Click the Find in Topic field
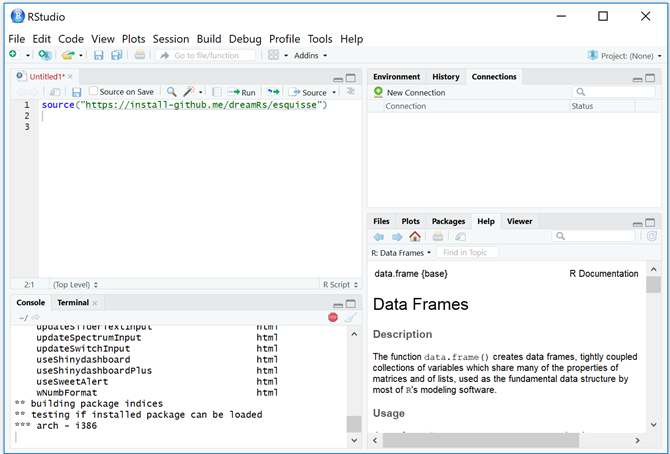The image size is (670, 454). pyautogui.click(x=467, y=253)
